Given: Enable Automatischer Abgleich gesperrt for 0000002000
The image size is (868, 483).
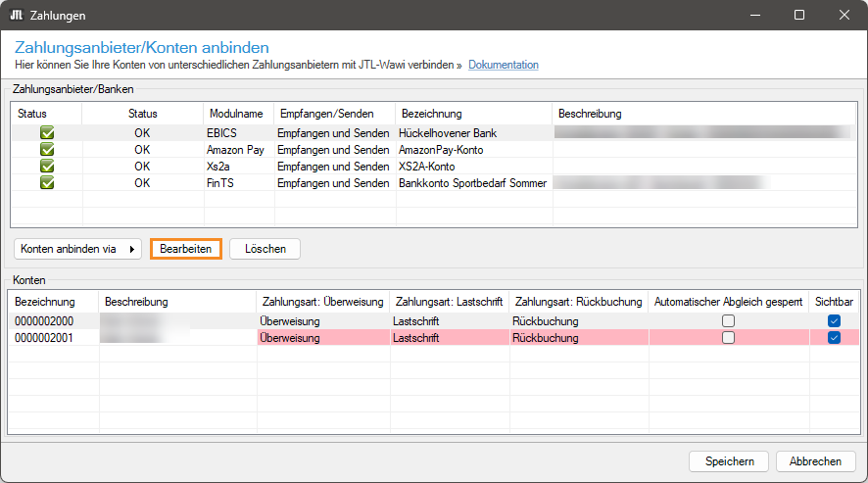Looking at the screenshot, I should [x=728, y=321].
